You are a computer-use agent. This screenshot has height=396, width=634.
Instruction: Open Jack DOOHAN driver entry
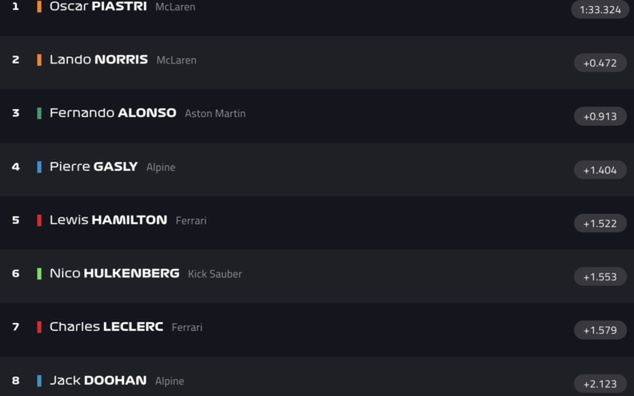[98, 380]
